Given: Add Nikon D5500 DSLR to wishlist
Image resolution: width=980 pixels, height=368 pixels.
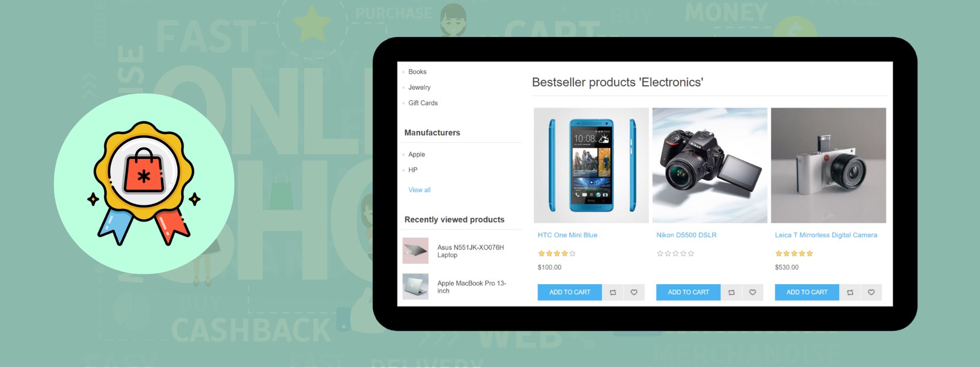Looking at the screenshot, I should click(x=752, y=292).
